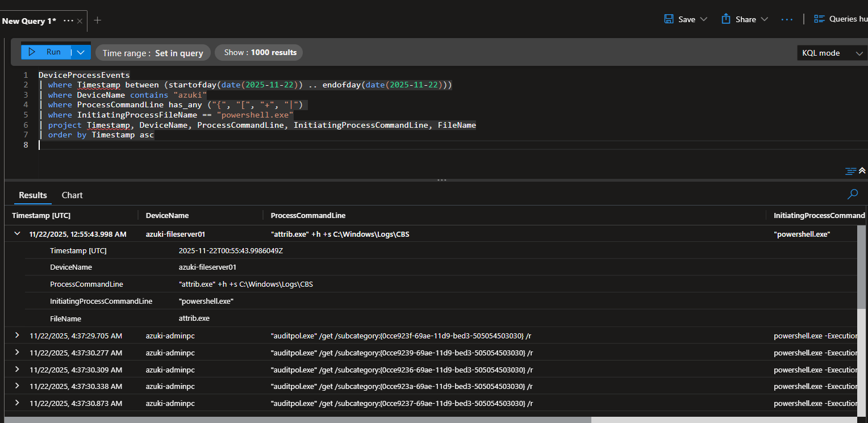This screenshot has width=868, height=423.
Task: Click the 0cce9237 auditpol command cell
Action: (x=402, y=403)
